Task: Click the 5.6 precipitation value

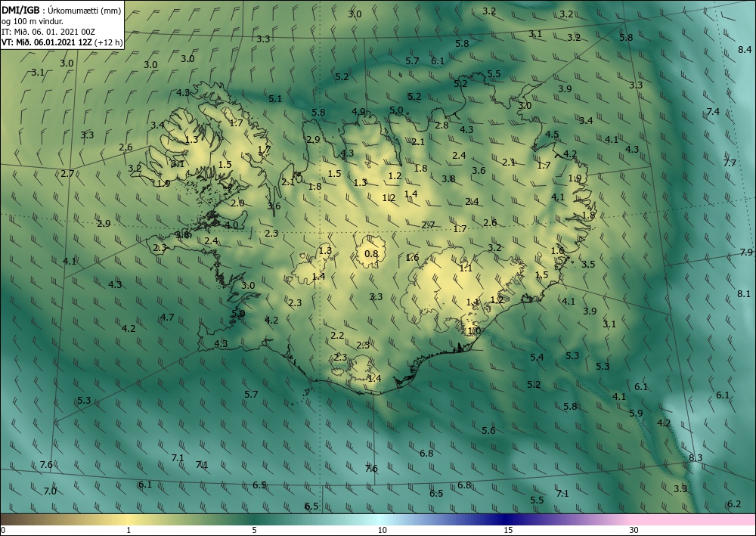Action: (488, 430)
